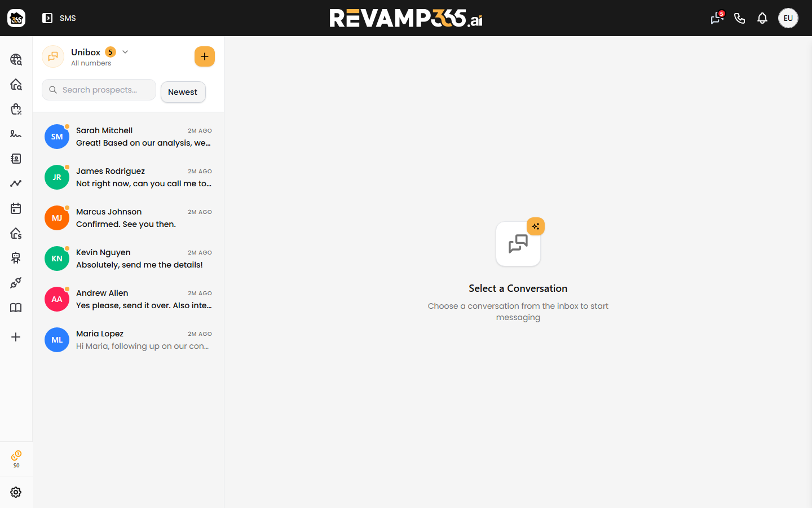Open the contacts book sidebar icon

(x=16, y=159)
